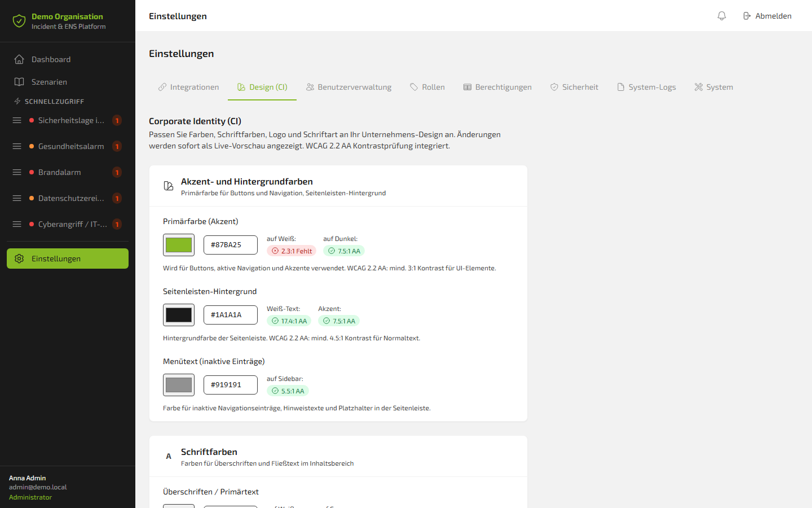Edit the #87BA25 hex color field
The image size is (812, 508).
pyautogui.click(x=231, y=245)
